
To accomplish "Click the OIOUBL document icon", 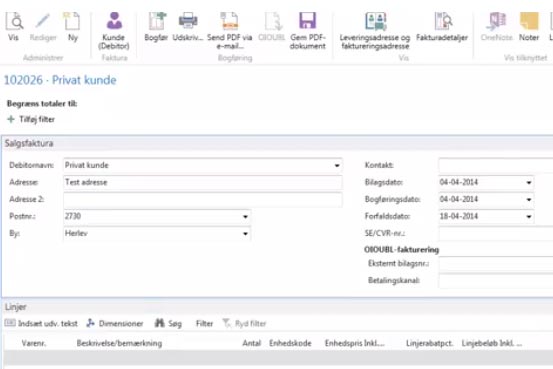I will [x=273, y=21].
